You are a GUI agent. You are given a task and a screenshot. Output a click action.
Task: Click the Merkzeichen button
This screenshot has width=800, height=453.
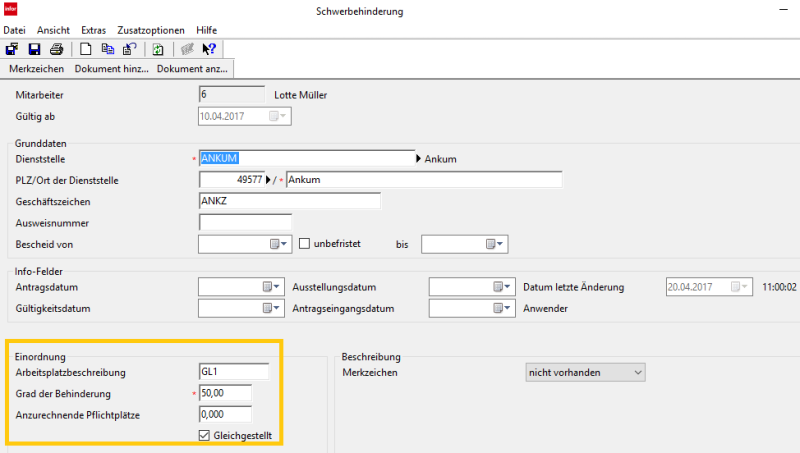coord(37,69)
